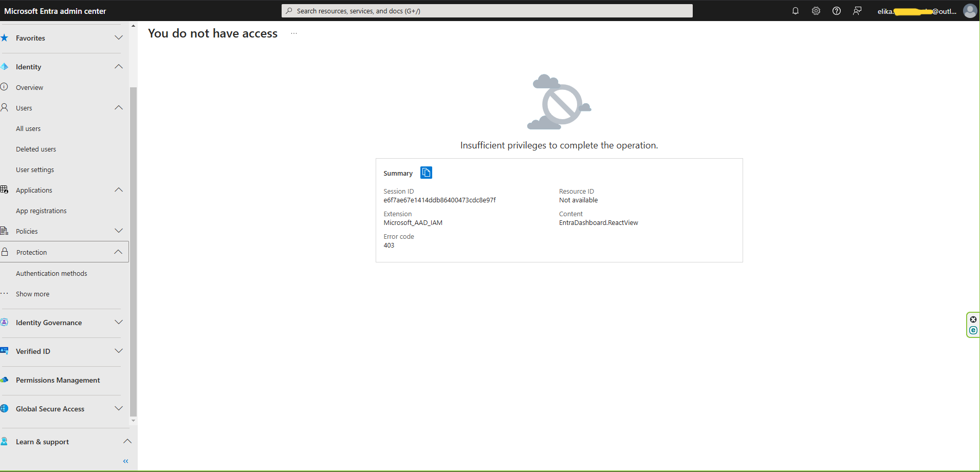The image size is (980, 472).
Task: Focus the search resources input field
Action: click(487, 11)
